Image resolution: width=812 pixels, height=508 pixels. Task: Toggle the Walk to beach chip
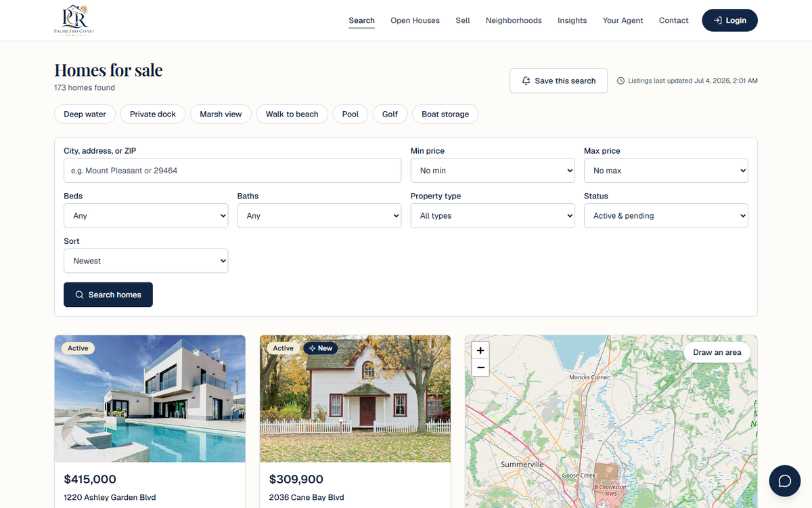pos(292,114)
